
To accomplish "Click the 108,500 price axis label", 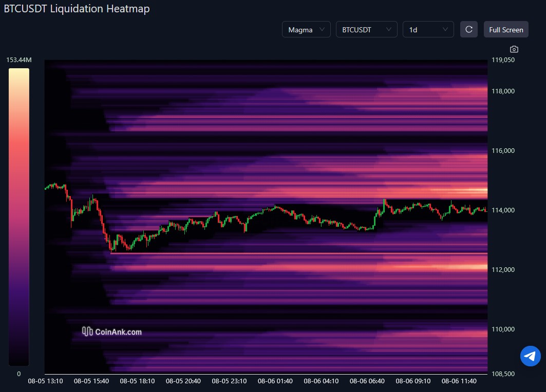I will (x=503, y=374).
